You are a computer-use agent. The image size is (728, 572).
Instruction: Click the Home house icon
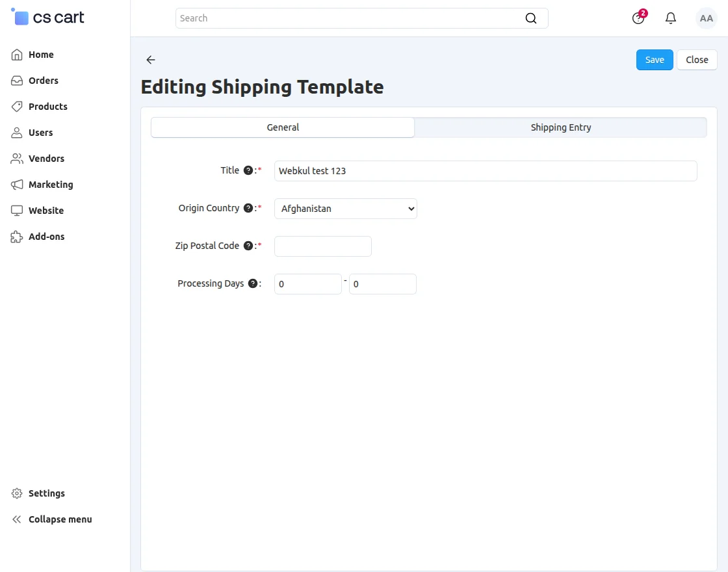pos(17,55)
